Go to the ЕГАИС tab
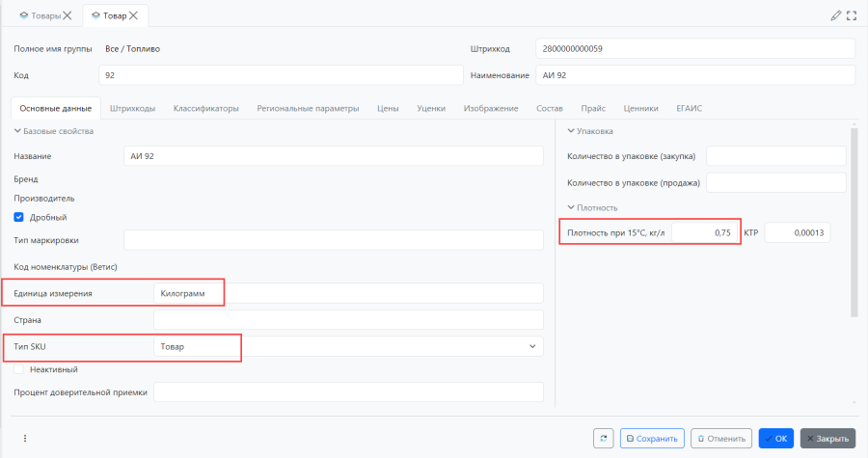The width and height of the screenshot is (868, 458). [689, 109]
